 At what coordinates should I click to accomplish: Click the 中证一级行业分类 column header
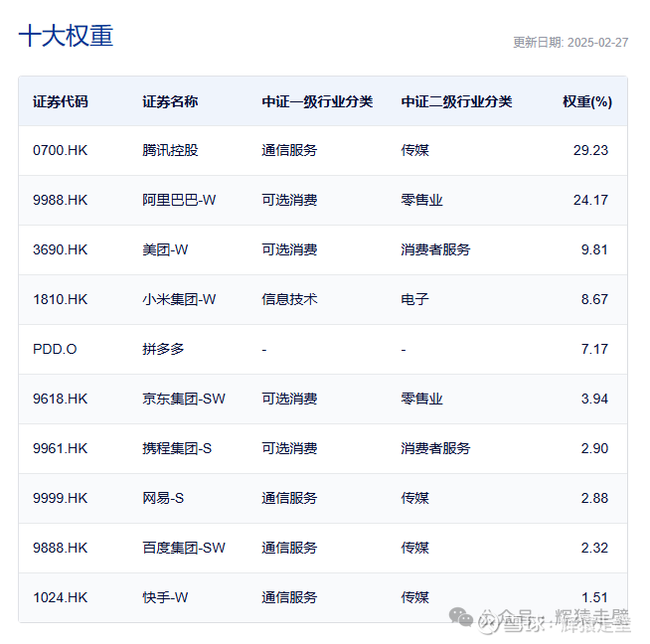pyautogui.click(x=317, y=101)
